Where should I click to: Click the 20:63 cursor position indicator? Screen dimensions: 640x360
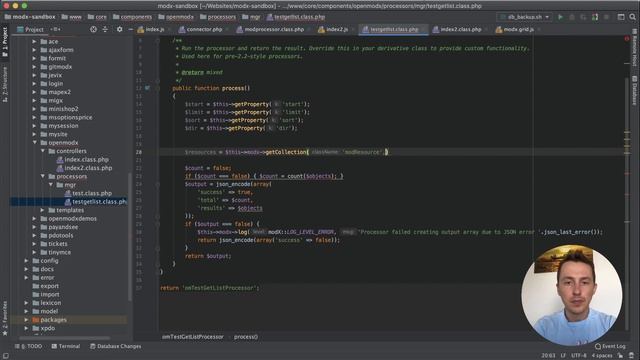pos(548,356)
